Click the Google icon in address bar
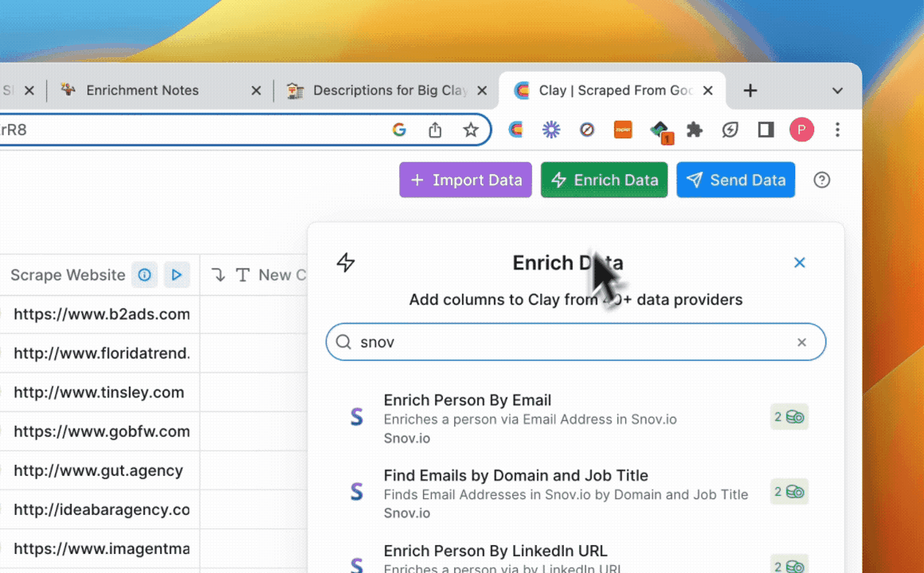The image size is (924, 573). [399, 130]
